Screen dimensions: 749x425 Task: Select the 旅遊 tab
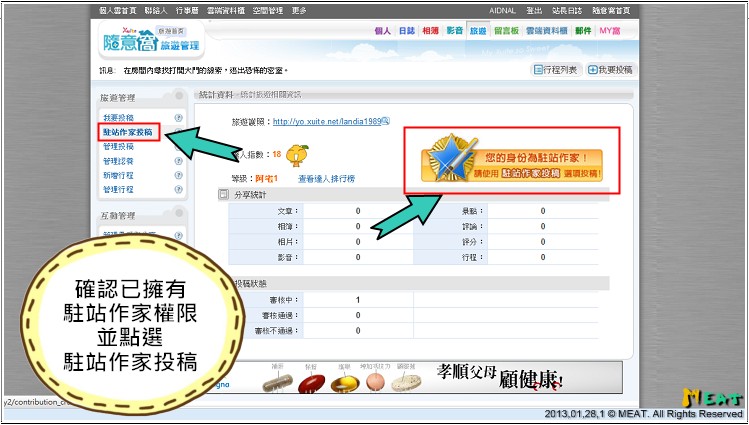[478, 31]
